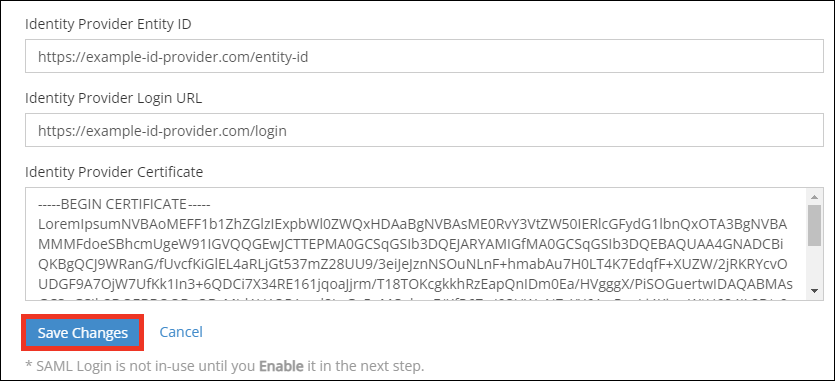
Task: Click the down arrow of certificate scrollbar
Action: coord(814,290)
